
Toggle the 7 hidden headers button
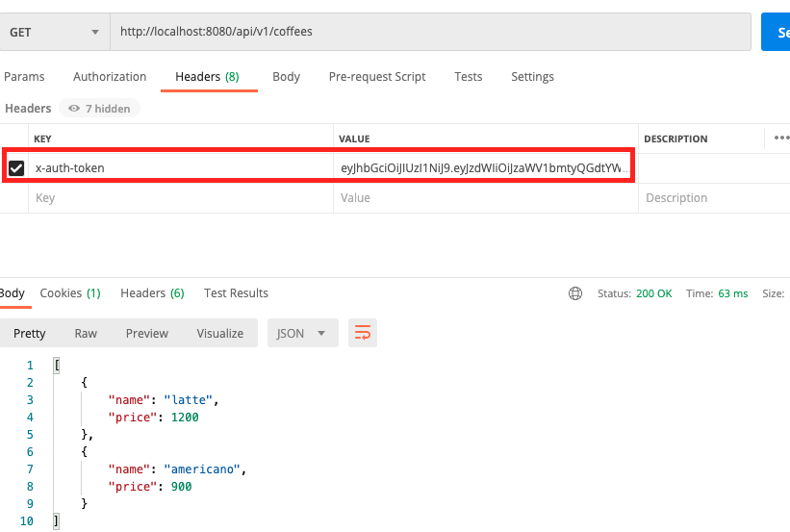[x=100, y=109]
